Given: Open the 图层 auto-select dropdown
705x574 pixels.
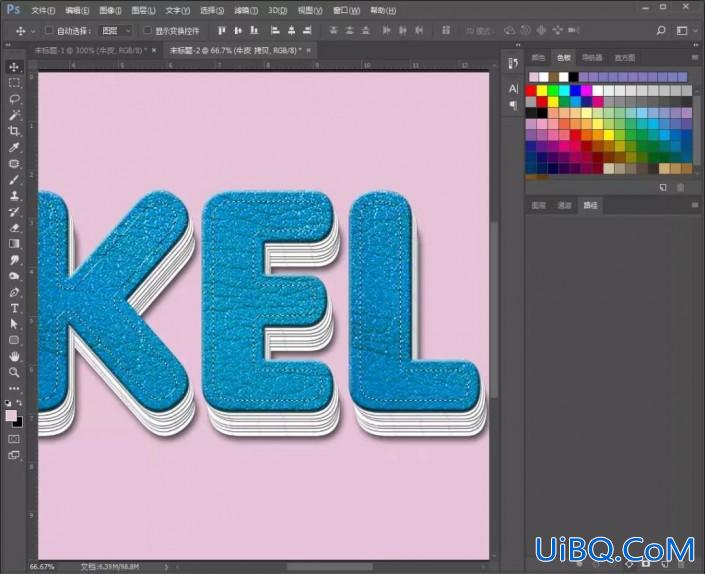Looking at the screenshot, I should pos(116,31).
